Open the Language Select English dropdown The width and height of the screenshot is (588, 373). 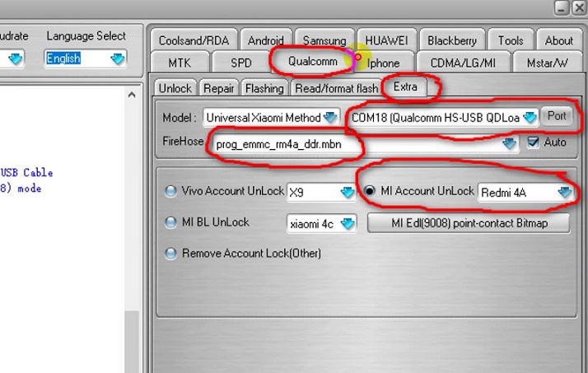[x=118, y=58]
